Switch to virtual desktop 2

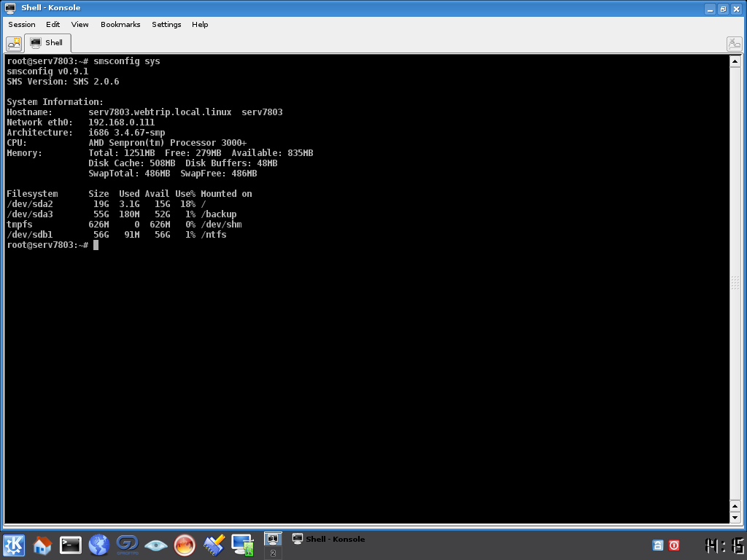pos(273,553)
